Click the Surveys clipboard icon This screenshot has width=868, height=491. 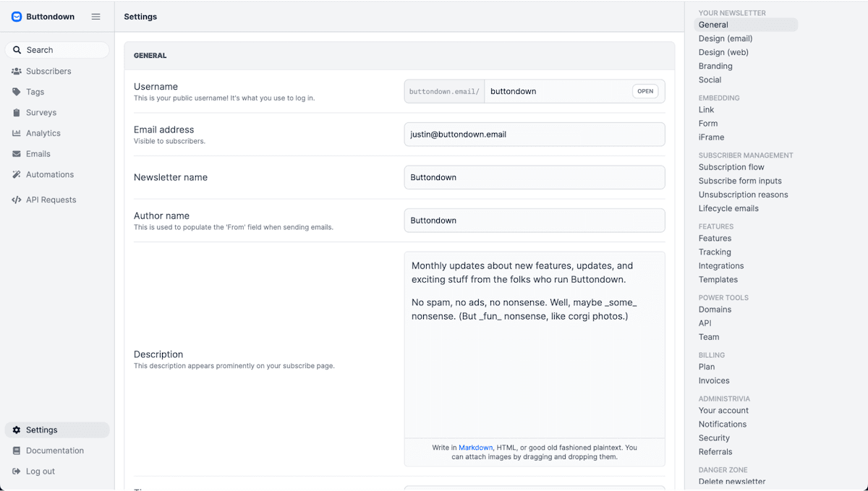pos(17,112)
